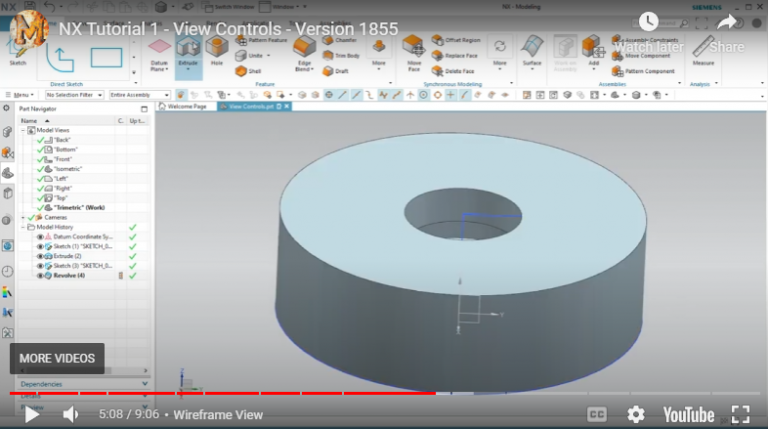
Task: Click the video title link
Action: [228, 29]
